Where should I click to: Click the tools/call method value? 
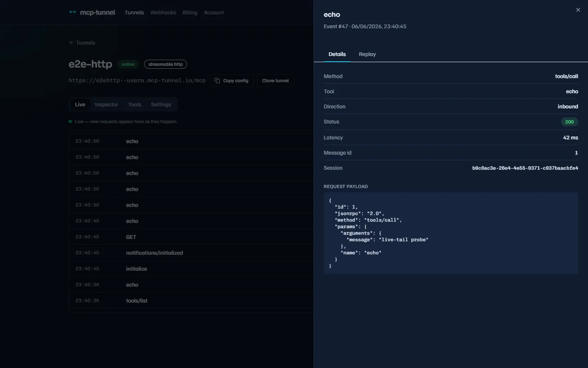point(566,76)
